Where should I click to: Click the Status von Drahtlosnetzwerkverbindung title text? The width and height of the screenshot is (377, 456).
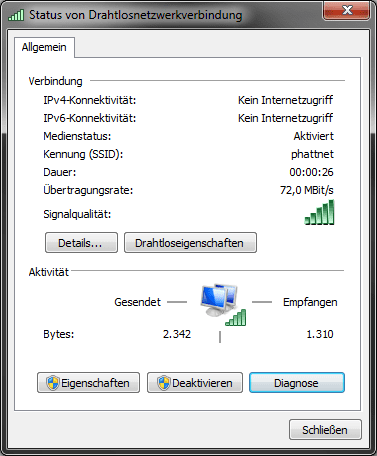coord(135,15)
